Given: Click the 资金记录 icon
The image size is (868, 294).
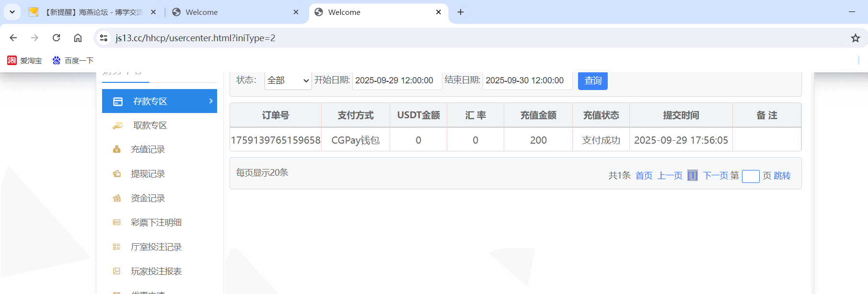Looking at the screenshot, I should [x=116, y=198].
